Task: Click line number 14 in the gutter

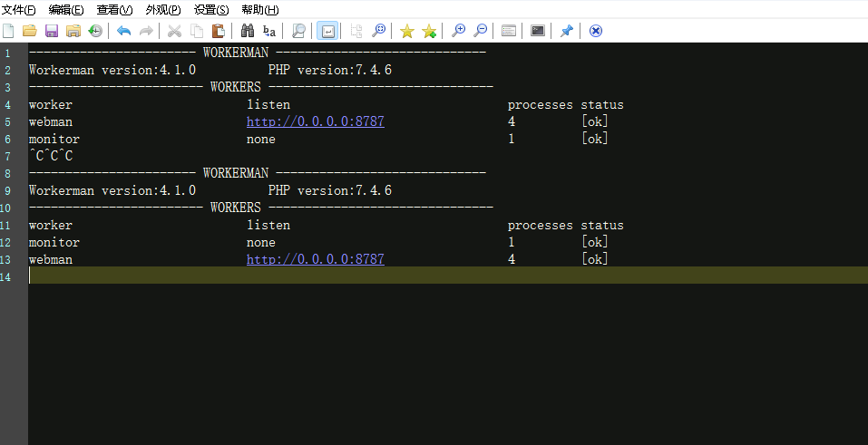Action: 5,276
